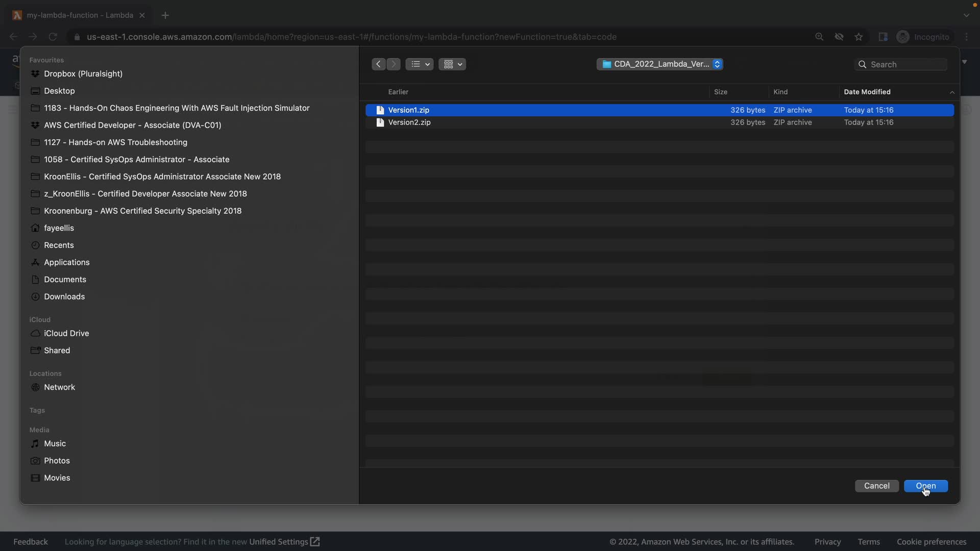Open iCloud Drive from sidebar
Viewport: 980px width, 551px height.
[x=66, y=333]
